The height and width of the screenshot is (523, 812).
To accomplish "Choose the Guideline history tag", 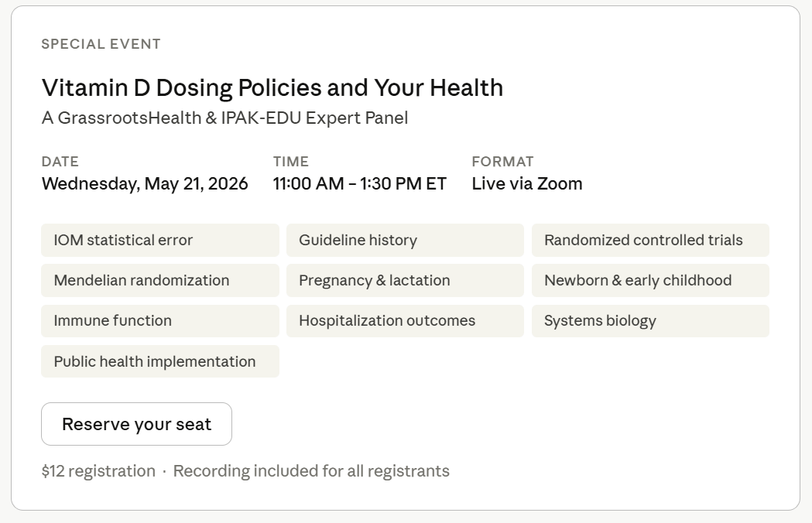I will [405, 241].
